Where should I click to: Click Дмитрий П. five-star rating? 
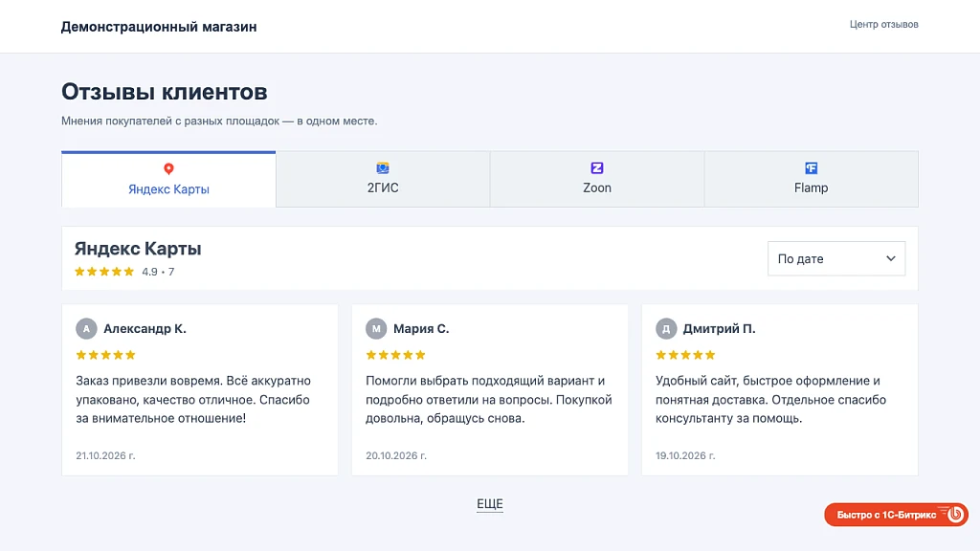coord(685,355)
